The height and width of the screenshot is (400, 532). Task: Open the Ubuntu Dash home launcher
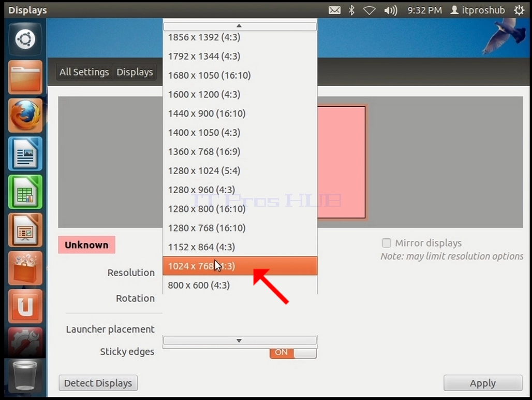(25, 39)
